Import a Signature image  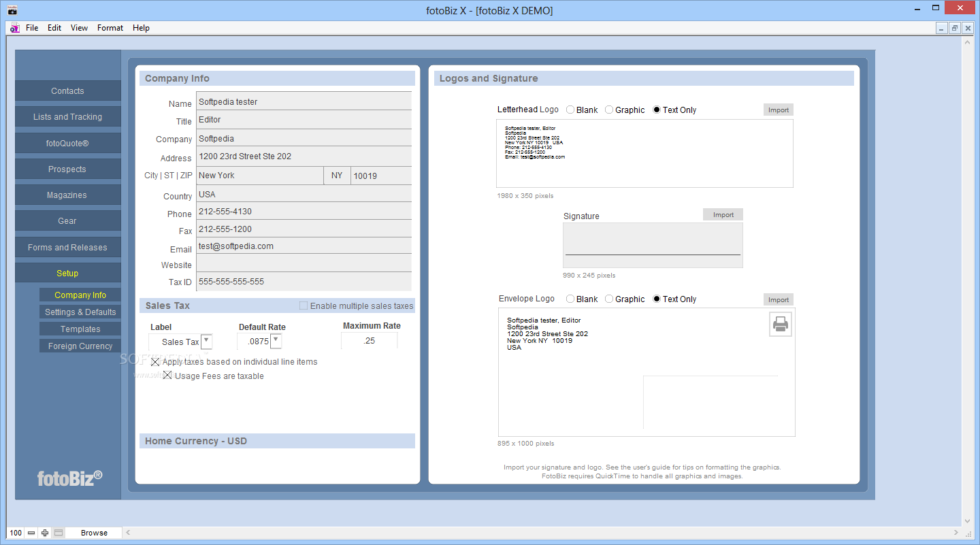point(723,214)
